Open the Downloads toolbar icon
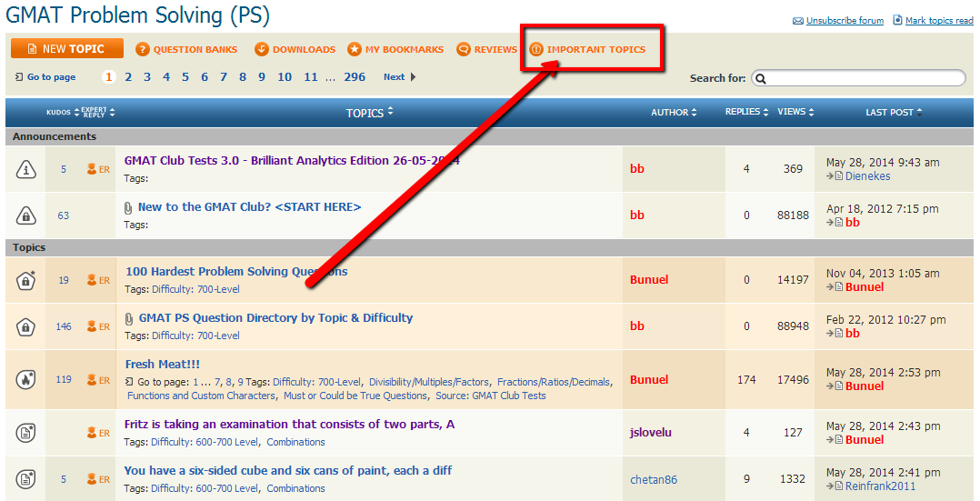The width and height of the screenshot is (980, 501). 262,49
